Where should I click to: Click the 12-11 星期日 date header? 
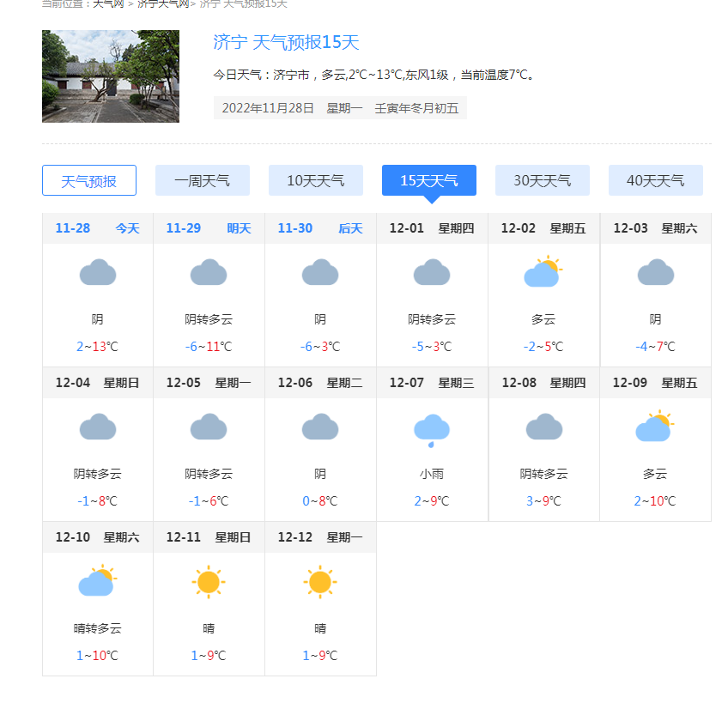point(209,537)
